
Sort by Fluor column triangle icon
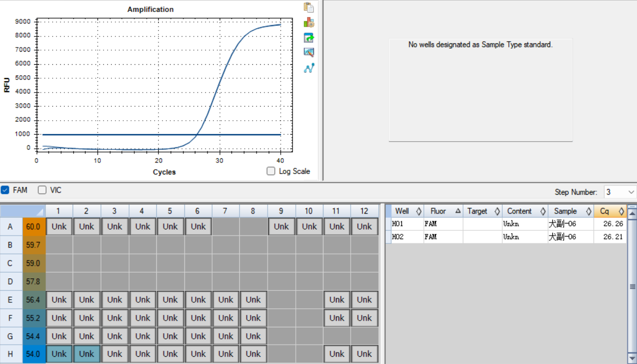458,212
